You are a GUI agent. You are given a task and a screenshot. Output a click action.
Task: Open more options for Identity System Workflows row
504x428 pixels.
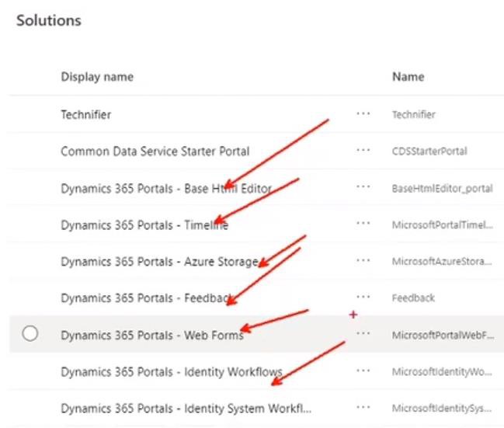363,408
